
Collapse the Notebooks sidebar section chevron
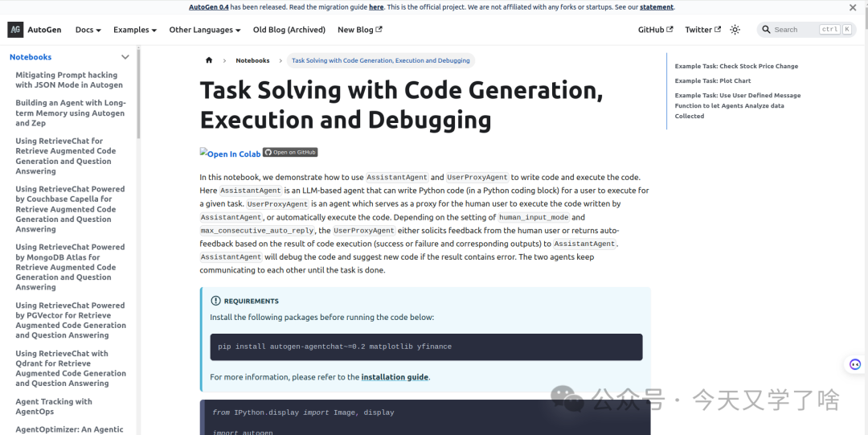point(125,57)
